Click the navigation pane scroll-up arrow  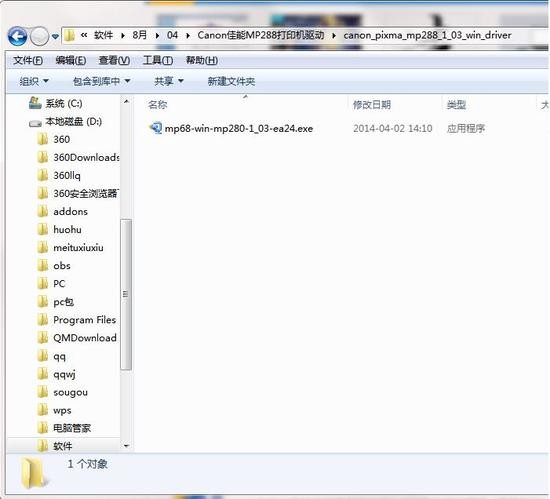(x=126, y=102)
